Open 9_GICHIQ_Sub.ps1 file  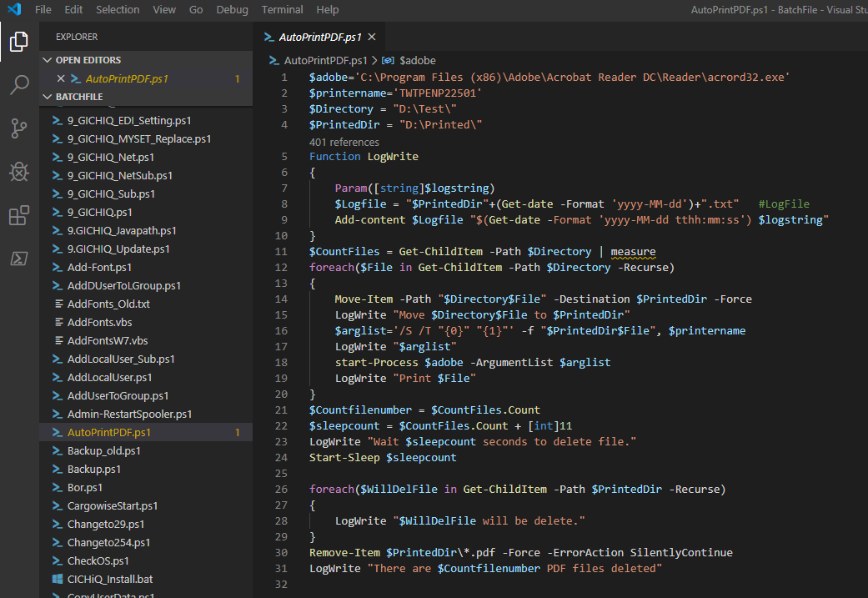tap(146, 193)
